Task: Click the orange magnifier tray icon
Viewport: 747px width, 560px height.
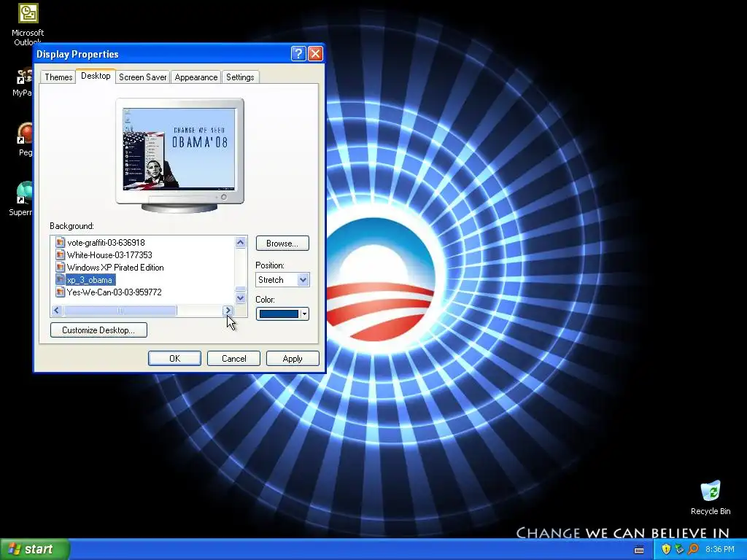Action: click(693, 549)
